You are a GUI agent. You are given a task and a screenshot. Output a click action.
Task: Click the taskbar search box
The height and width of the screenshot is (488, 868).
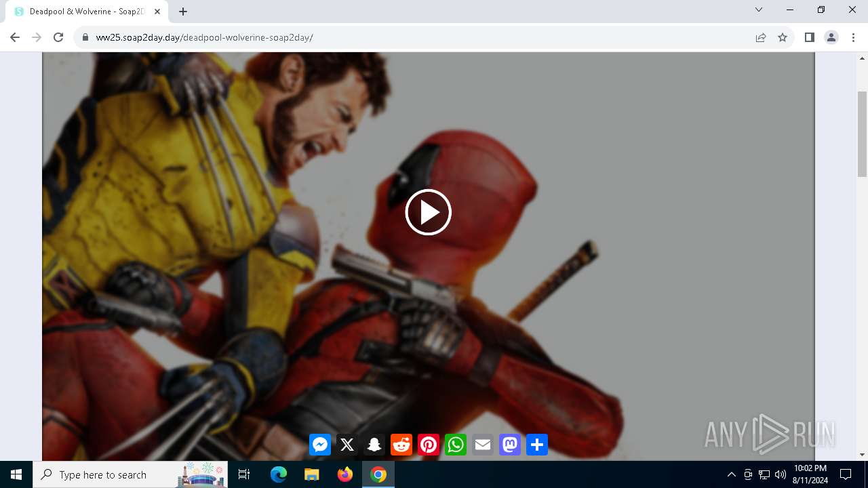click(130, 474)
